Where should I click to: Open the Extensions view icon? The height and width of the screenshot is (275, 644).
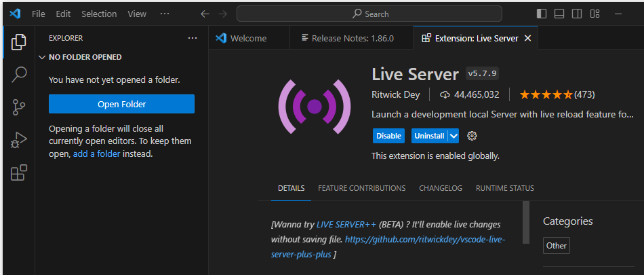[x=18, y=172]
